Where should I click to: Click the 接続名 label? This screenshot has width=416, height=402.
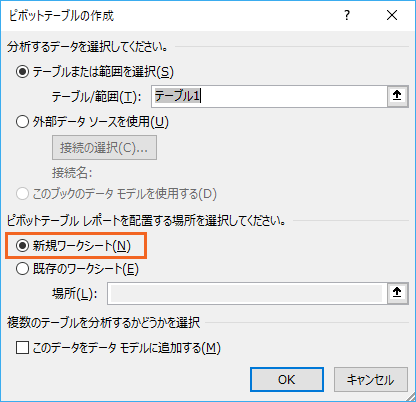[72, 173]
